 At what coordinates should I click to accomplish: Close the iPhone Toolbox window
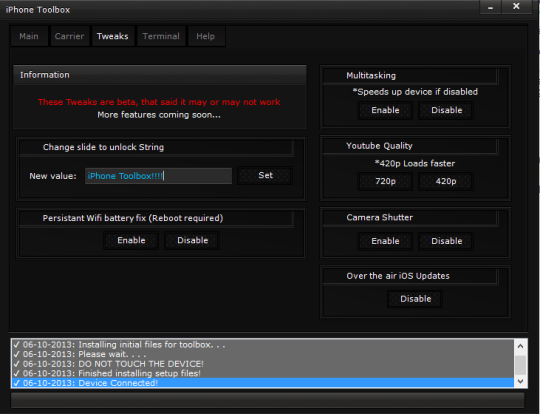(516, 7)
